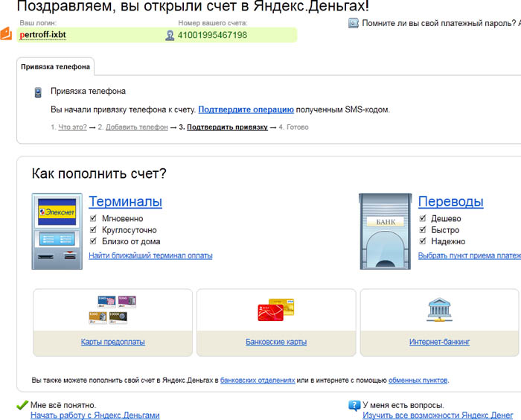Click the Мне всё понятно text

click(x=63, y=405)
